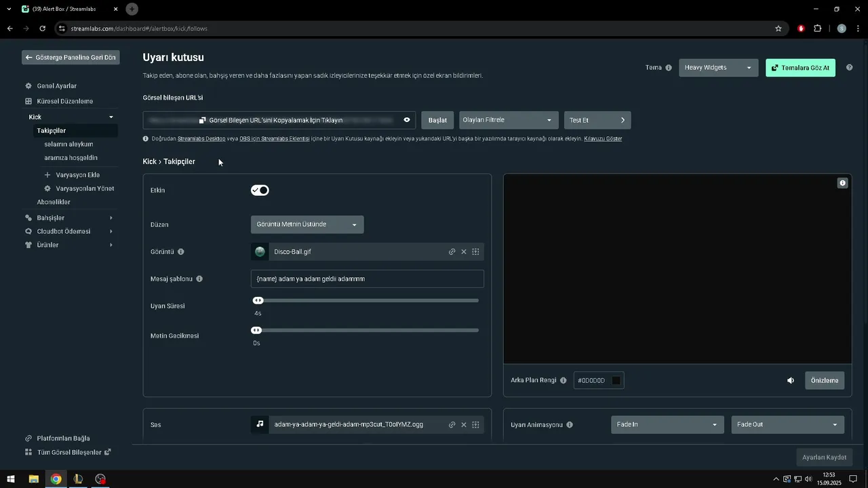Open the help question mark icon
Viewport: 868px width, 488px height.
click(x=849, y=68)
